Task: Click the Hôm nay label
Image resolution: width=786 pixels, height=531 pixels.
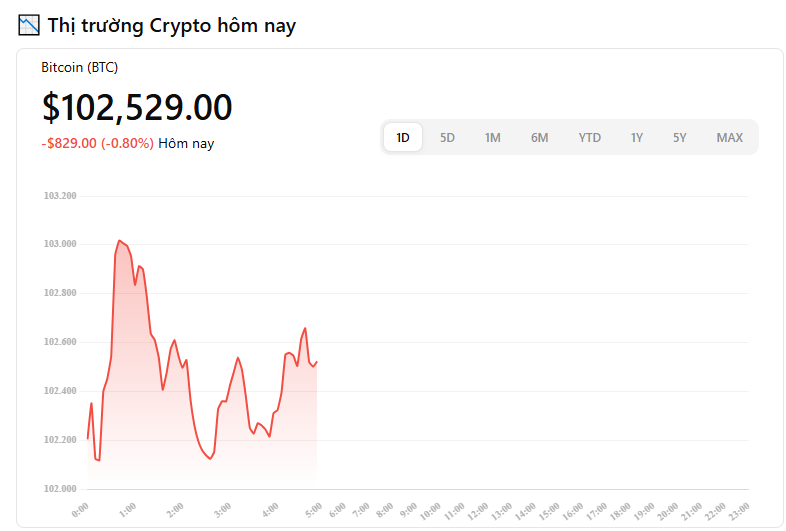Action: click(186, 144)
